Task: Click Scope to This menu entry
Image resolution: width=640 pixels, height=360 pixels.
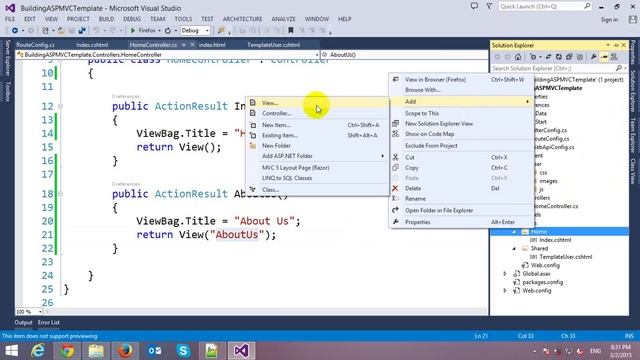Action: [x=461, y=113]
